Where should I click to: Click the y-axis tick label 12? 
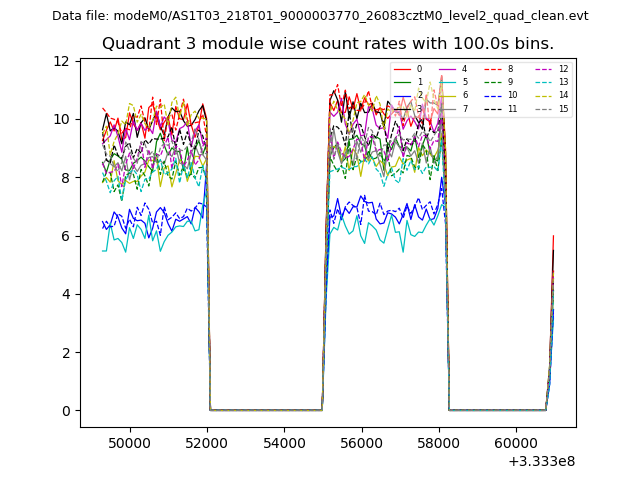[x=61, y=61]
